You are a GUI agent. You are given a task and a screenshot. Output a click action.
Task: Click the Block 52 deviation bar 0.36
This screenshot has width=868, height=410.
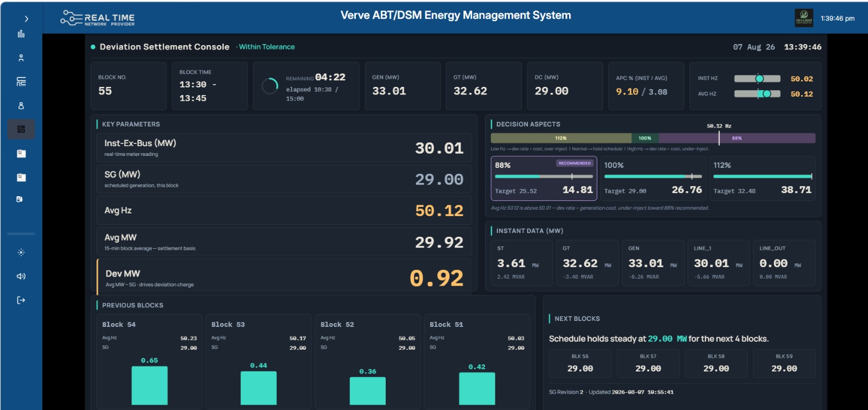click(x=368, y=391)
